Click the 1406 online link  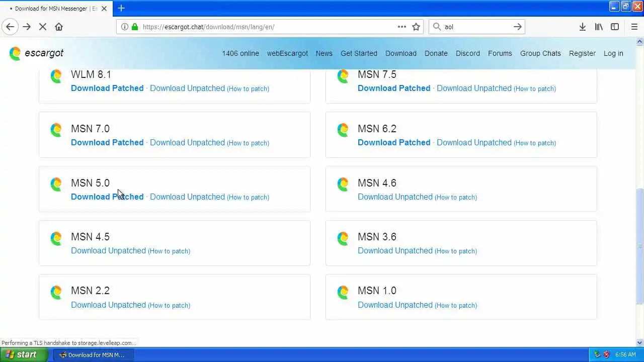coord(240,53)
